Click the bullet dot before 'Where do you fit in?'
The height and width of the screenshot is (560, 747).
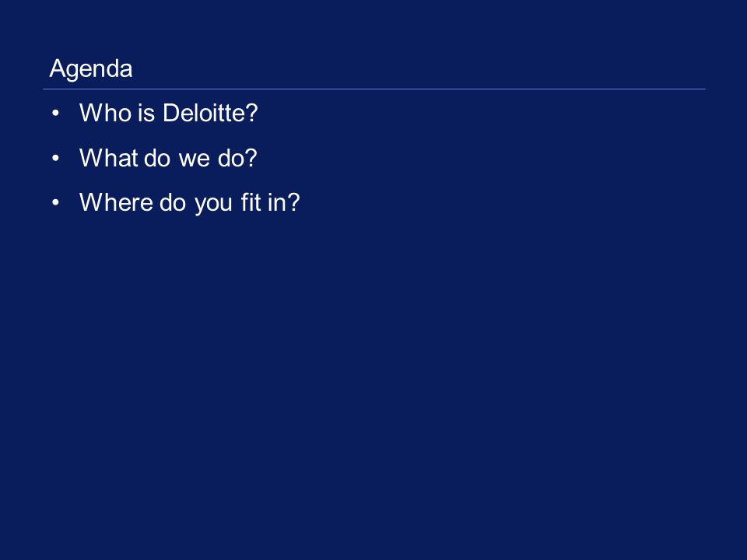click(56, 203)
